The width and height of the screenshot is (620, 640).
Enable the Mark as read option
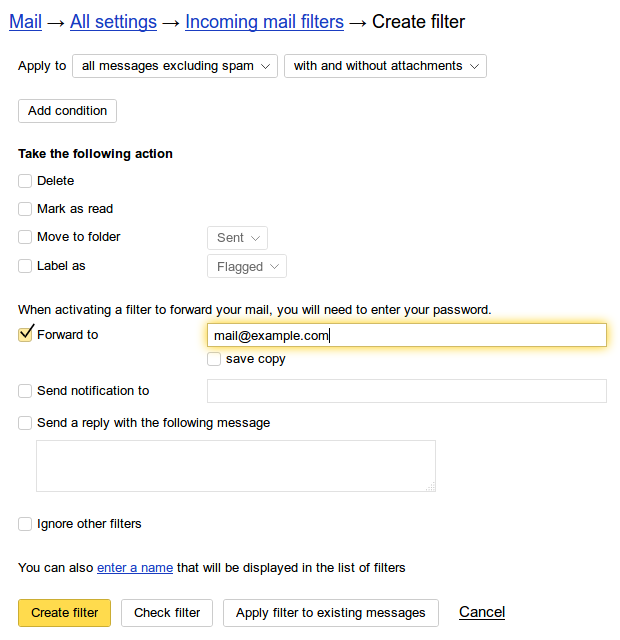[x=25, y=209]
